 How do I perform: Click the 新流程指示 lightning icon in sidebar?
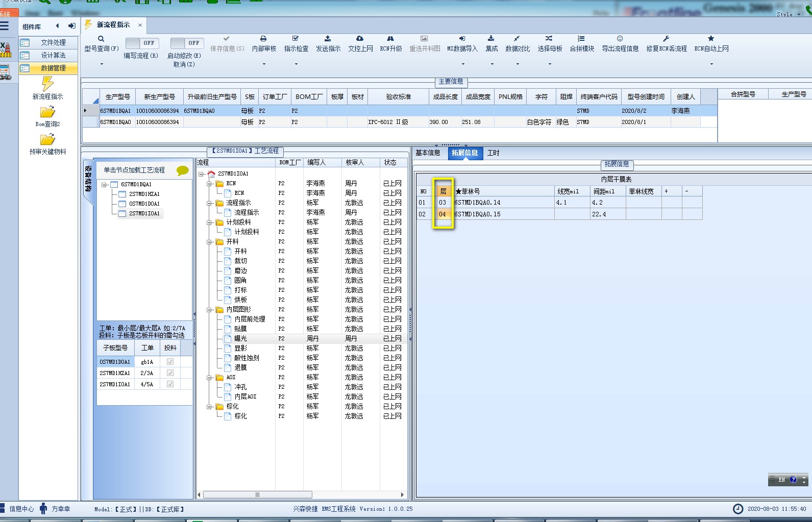click(47, 84)
